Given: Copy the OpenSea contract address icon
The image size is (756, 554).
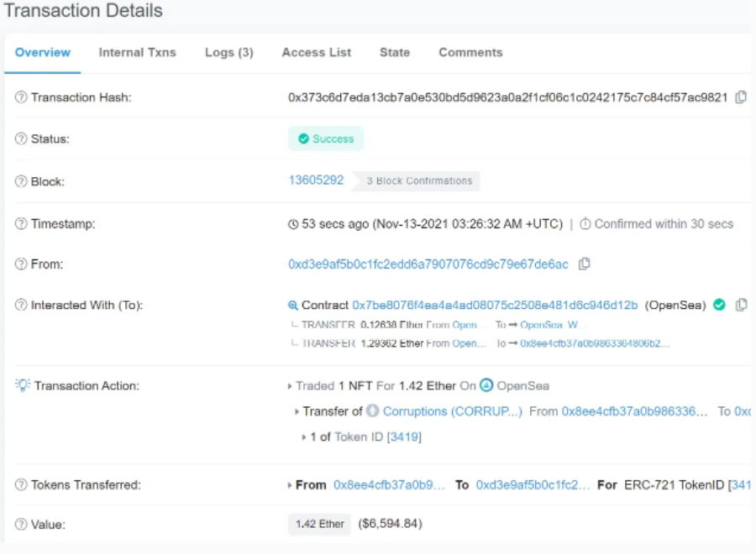Looking at the screenshot, I should (x=741, y=305).
